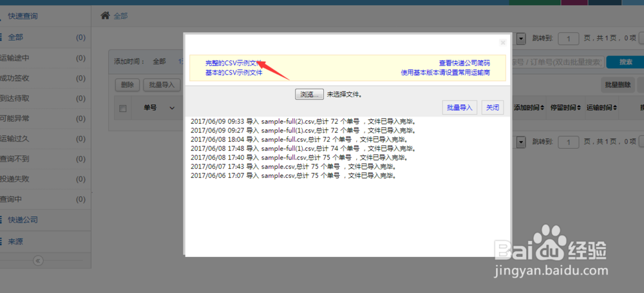Expand the 单号 column dropdown chevron
This screenshot has width=644, height=293.
click(x=172, y=108)
